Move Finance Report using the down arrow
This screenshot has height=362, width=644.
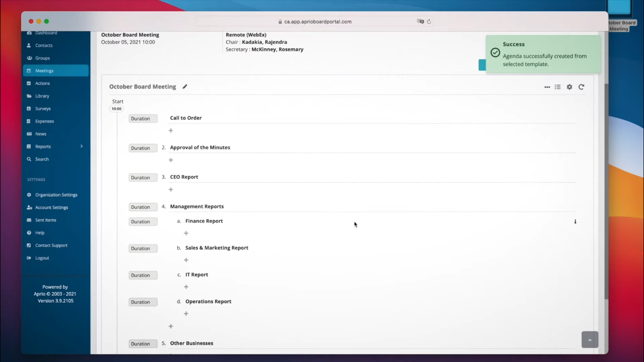[x=575, y=221]
